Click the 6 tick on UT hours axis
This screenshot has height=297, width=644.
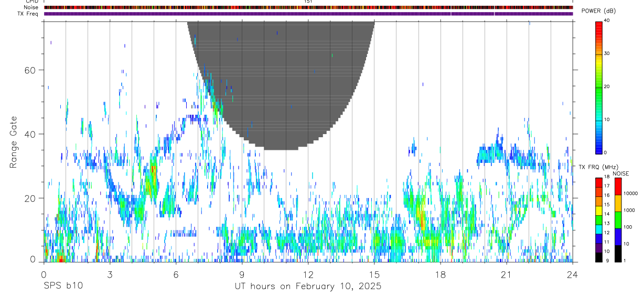pos(176,274)
